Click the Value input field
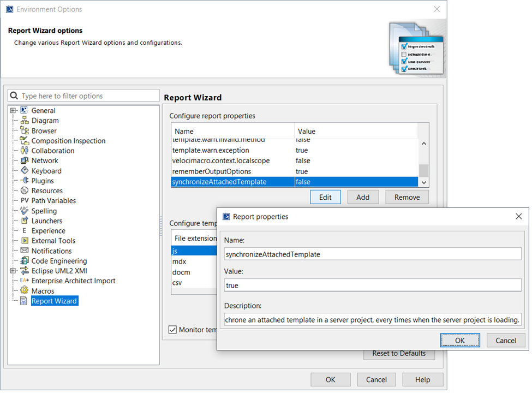 (373, 285)
